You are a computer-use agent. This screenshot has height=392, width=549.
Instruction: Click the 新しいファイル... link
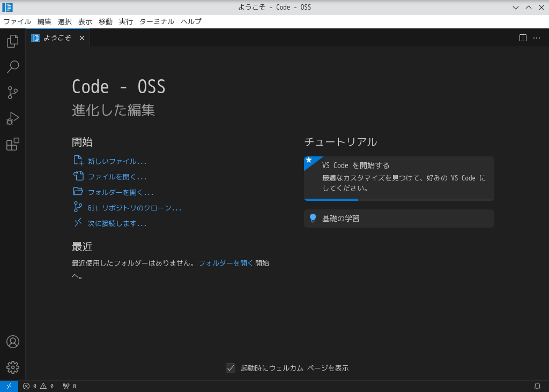click(117, 161)
